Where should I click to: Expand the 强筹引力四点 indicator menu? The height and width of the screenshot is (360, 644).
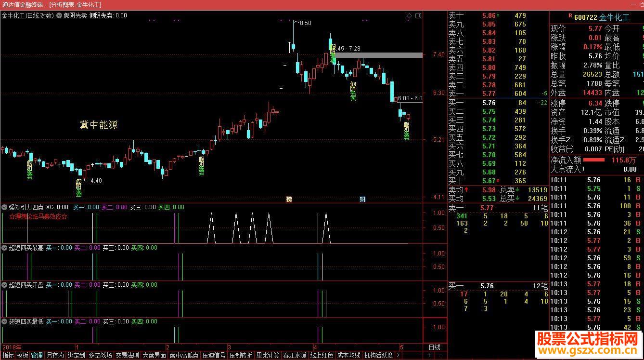pos(4,207)
